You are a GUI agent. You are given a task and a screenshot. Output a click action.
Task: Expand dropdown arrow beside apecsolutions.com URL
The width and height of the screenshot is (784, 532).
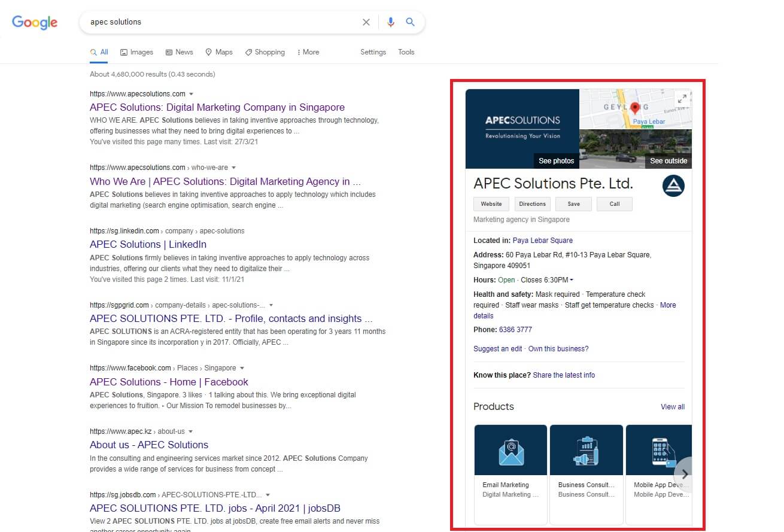pyautogui.click(x=191, y=94)
